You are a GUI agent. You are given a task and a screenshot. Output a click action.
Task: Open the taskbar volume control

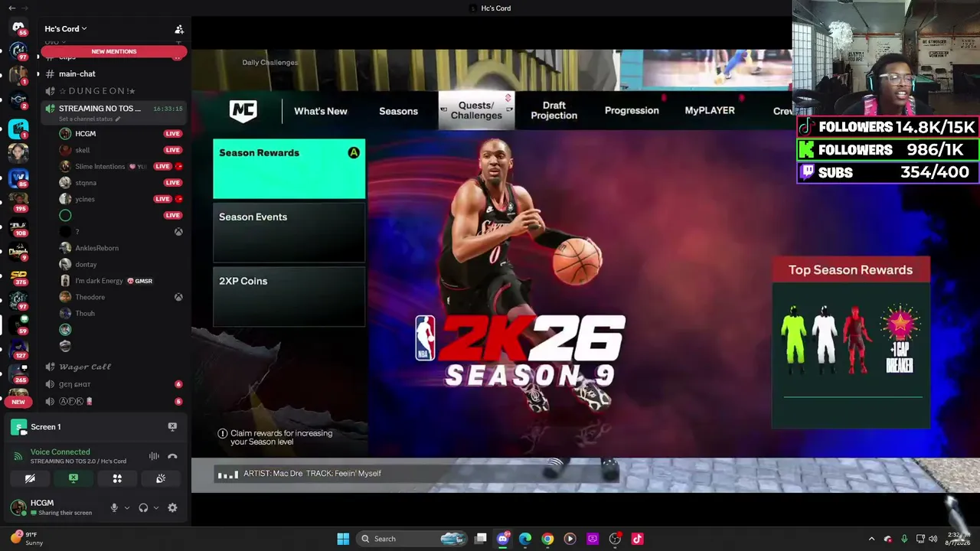pyautogui.click(x=933, y=539)
